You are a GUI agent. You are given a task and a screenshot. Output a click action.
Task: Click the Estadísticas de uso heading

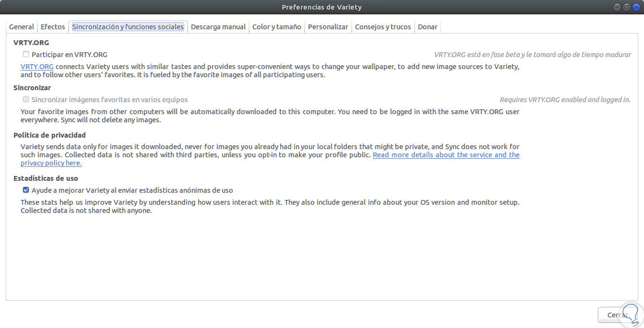pyautogui.click(x=46, y=178)
